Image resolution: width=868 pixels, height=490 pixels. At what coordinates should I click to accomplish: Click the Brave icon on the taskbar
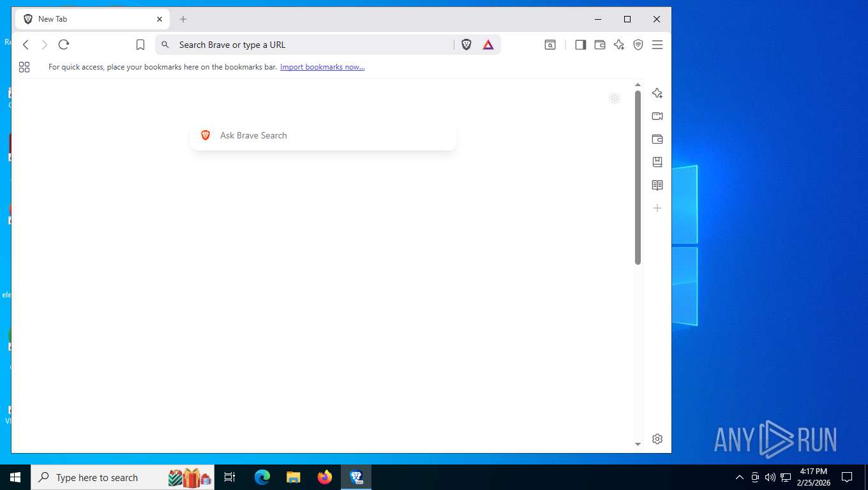(x=356, y=477)
